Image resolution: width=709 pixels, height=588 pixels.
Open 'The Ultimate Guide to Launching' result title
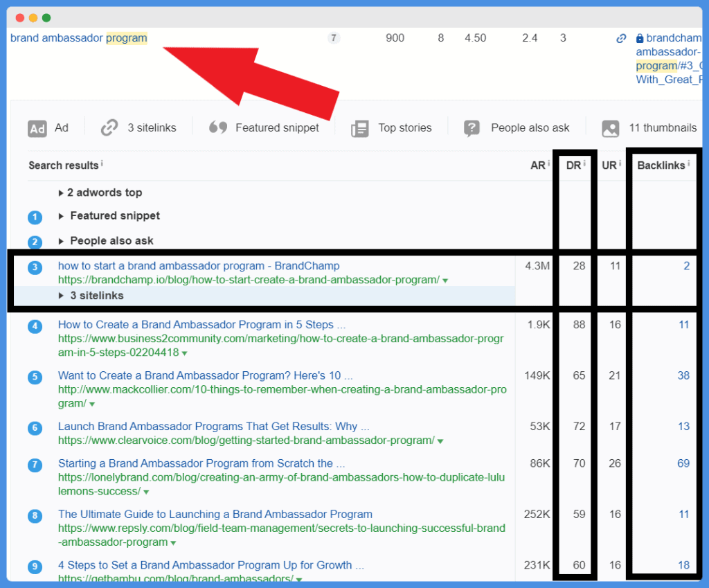click(x=215, y=515)
